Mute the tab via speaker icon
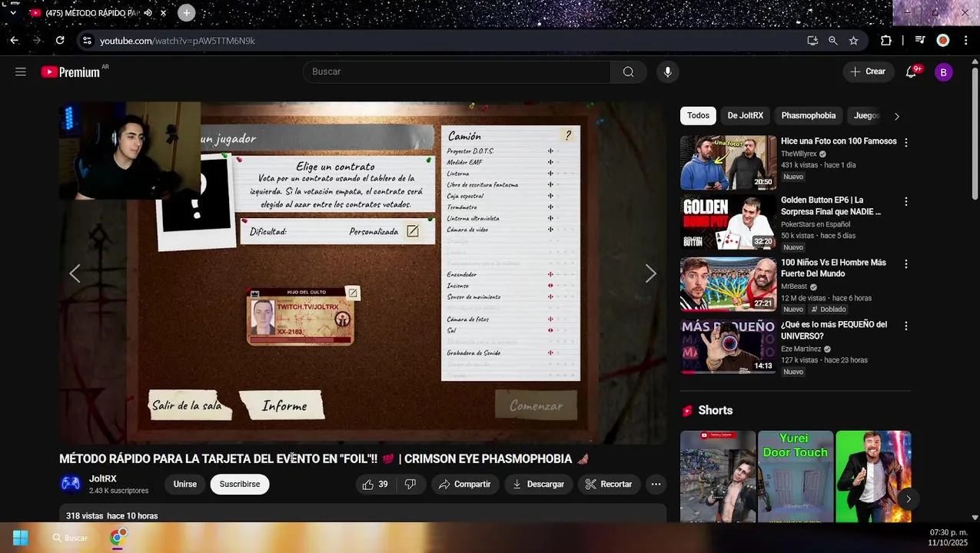980x553 pixels. coord(148,13)
